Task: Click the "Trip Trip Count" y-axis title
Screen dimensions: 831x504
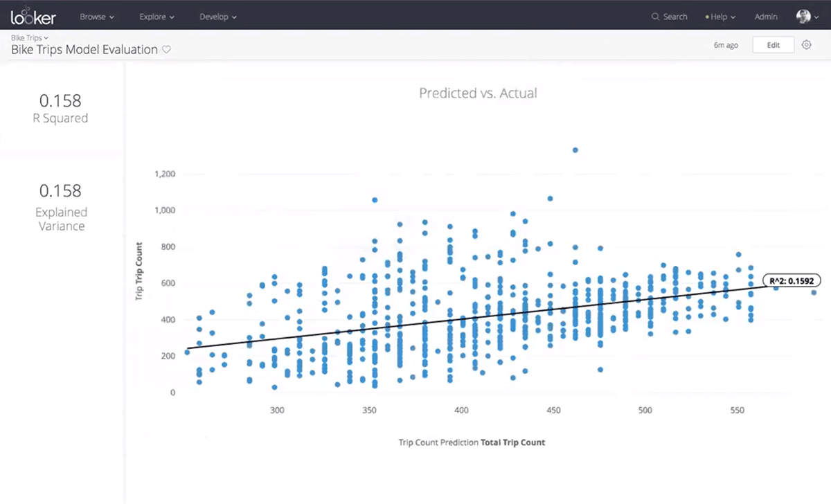Action: coord(139,271)
